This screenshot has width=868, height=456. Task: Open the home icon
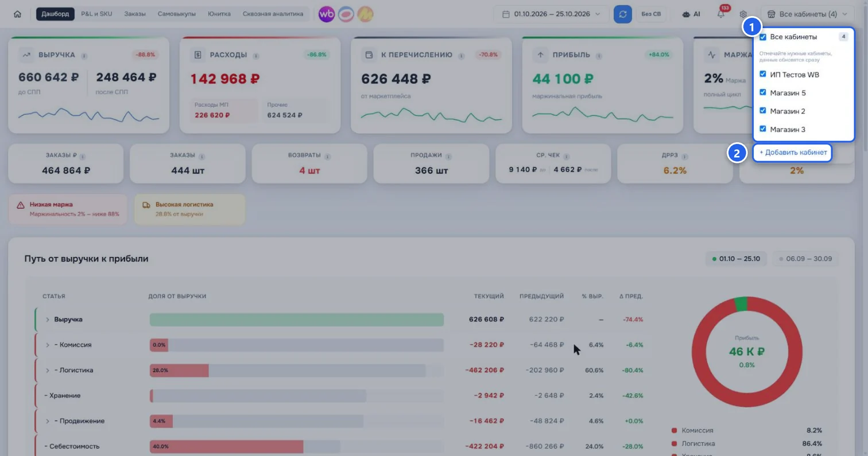click(x=17, y=14)
